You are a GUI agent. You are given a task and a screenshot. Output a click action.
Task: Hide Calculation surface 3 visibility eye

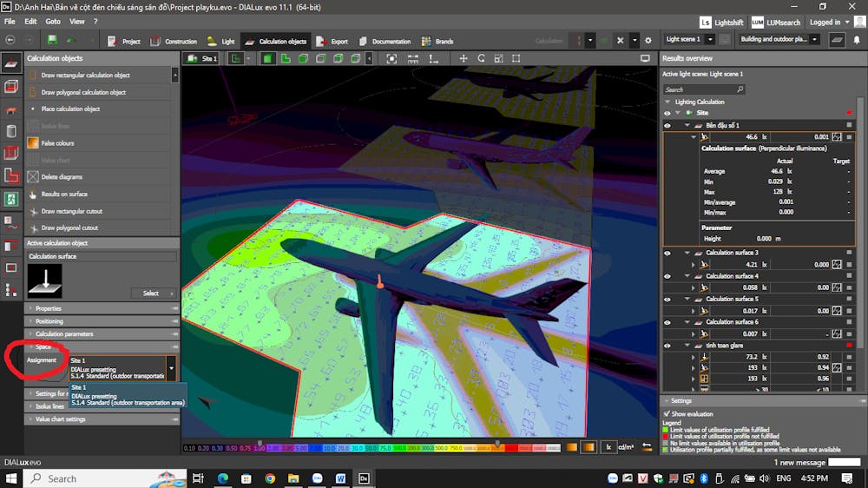667,253
